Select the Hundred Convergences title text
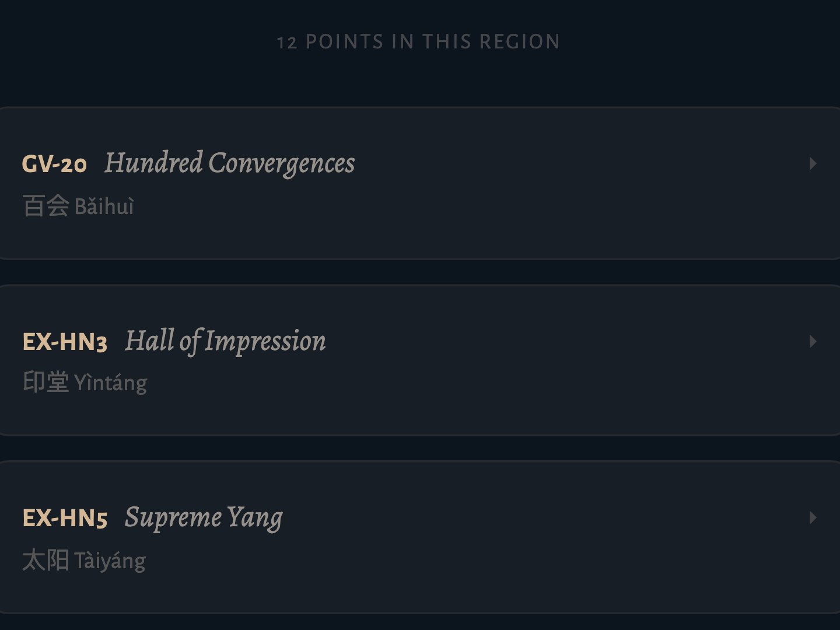The image size is (840, 630). [230, 163]
